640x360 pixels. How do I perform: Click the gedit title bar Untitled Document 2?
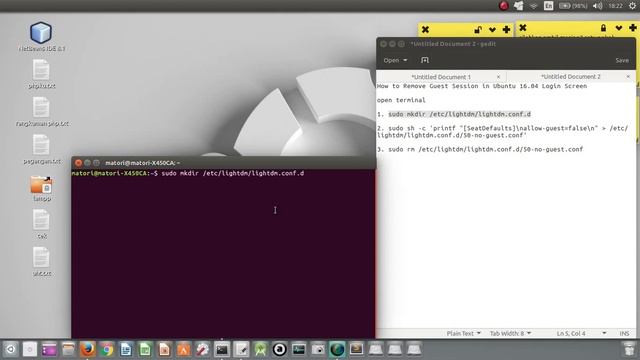(x=506, y=44)
